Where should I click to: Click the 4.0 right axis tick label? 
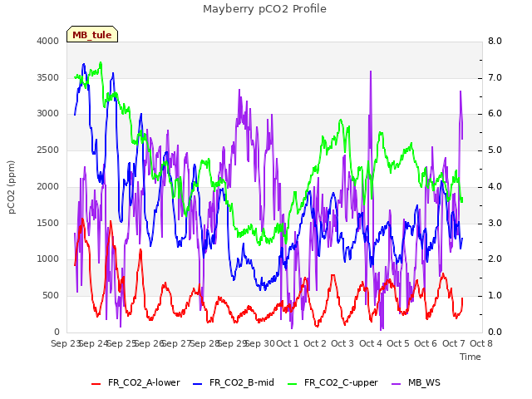point(495,186)
